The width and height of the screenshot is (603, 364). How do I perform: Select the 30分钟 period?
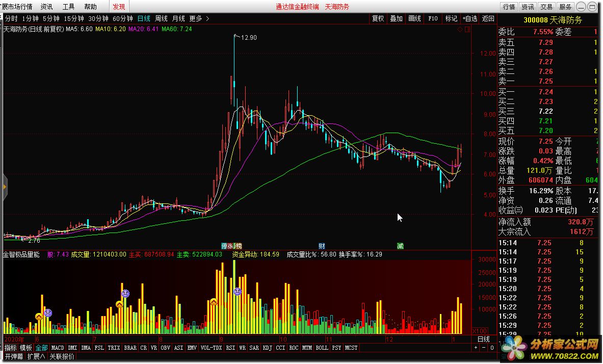coord(98,18)
